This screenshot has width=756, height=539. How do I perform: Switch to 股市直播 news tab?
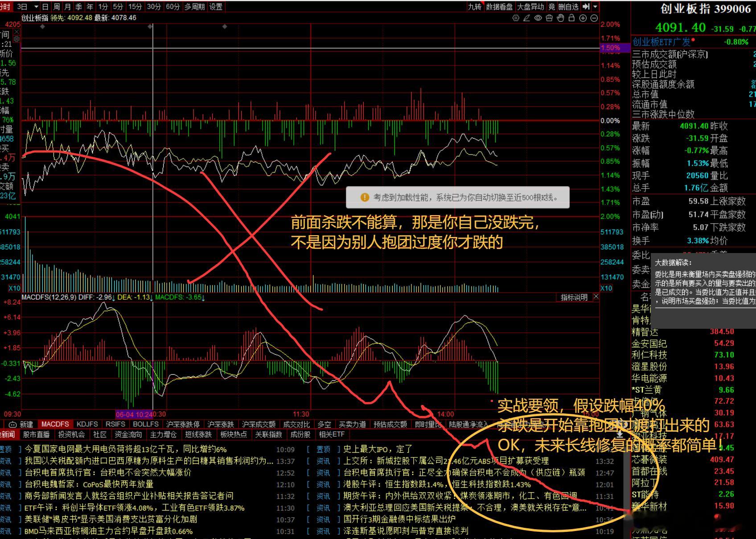coord(36,434)
